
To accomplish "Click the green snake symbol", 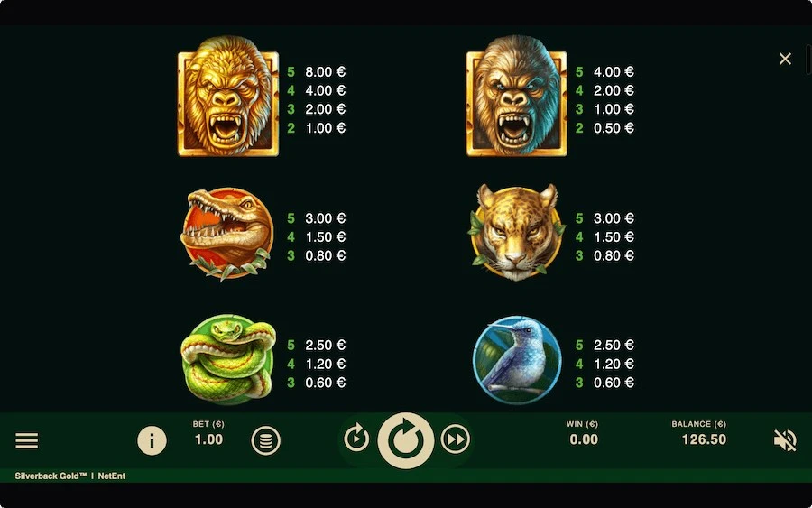I will tap(228, 360).
